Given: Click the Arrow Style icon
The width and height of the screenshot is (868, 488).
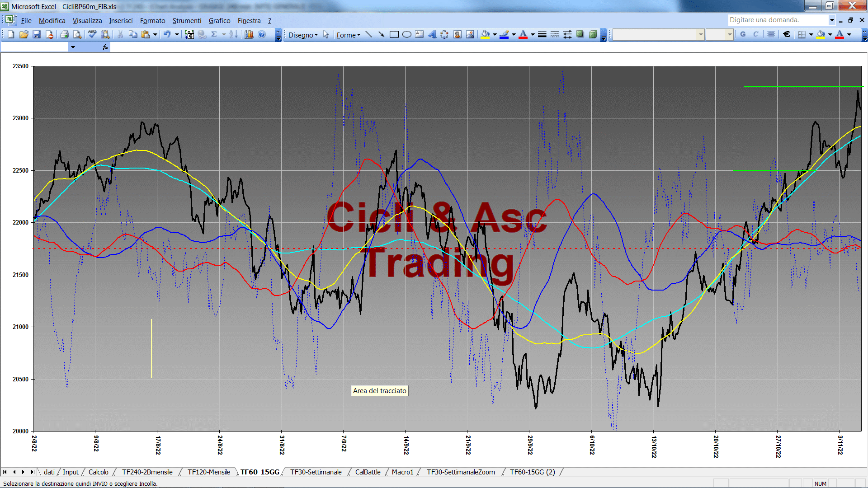Looking at the screenshot, I should pyautogui.click(x=567, y=35).
